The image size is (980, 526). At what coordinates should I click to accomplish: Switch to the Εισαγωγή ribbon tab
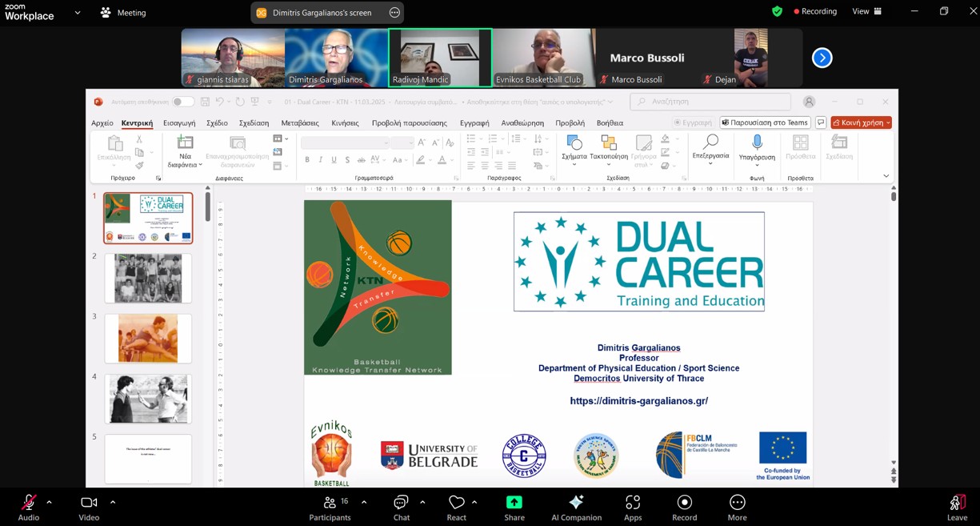click(179, 123)
